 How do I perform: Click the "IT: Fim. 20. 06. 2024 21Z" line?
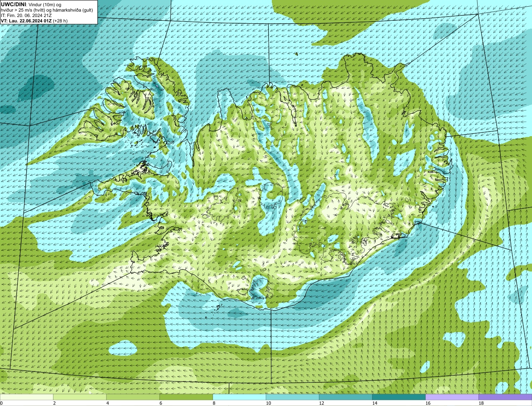26,15
